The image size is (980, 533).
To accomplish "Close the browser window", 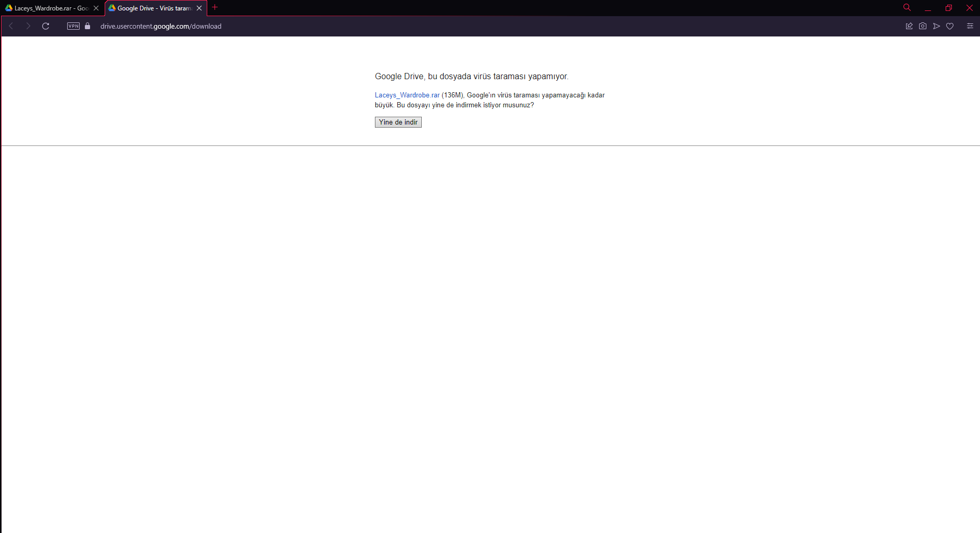I will point(970,8).
